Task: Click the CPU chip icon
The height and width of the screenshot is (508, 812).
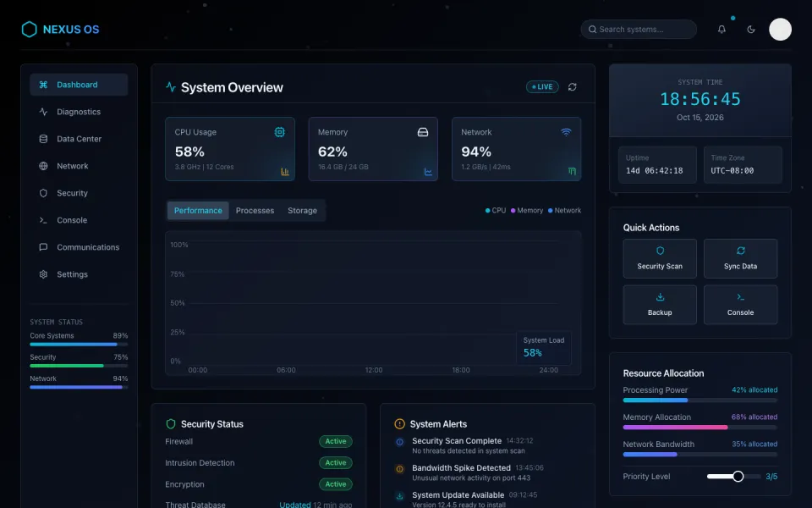Action: click(280, 132)
